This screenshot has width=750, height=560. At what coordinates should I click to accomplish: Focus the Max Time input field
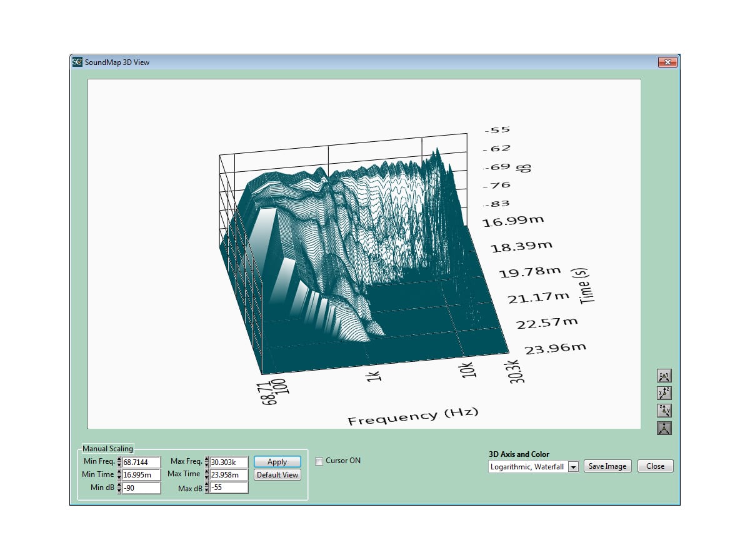click(x=229, y=475)
